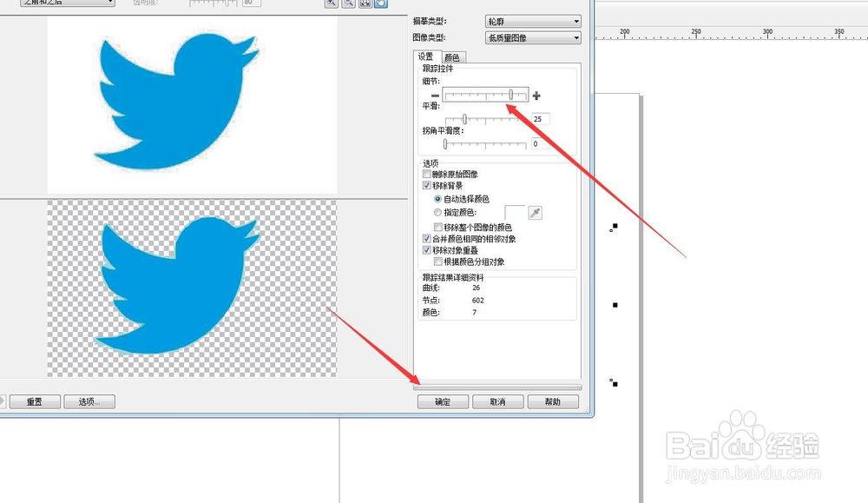
Task: Open the 图像类型 dropdown showing 低质量图像
Action: 533,37
